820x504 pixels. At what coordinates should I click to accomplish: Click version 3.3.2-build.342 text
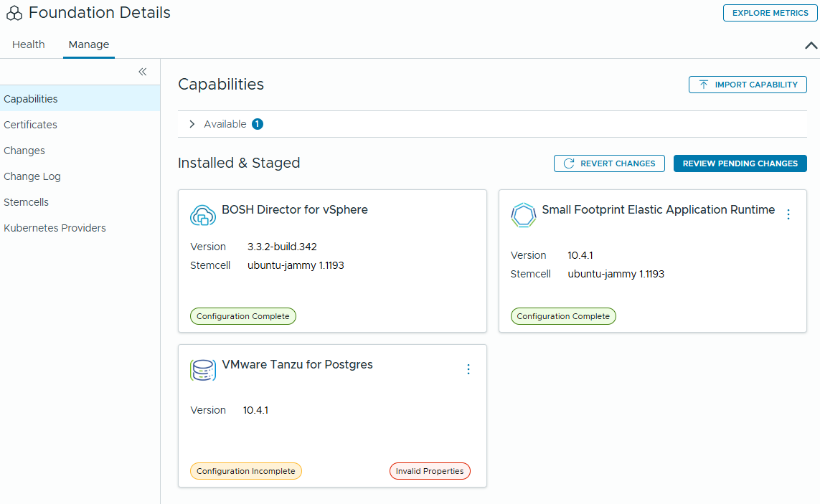282,247
